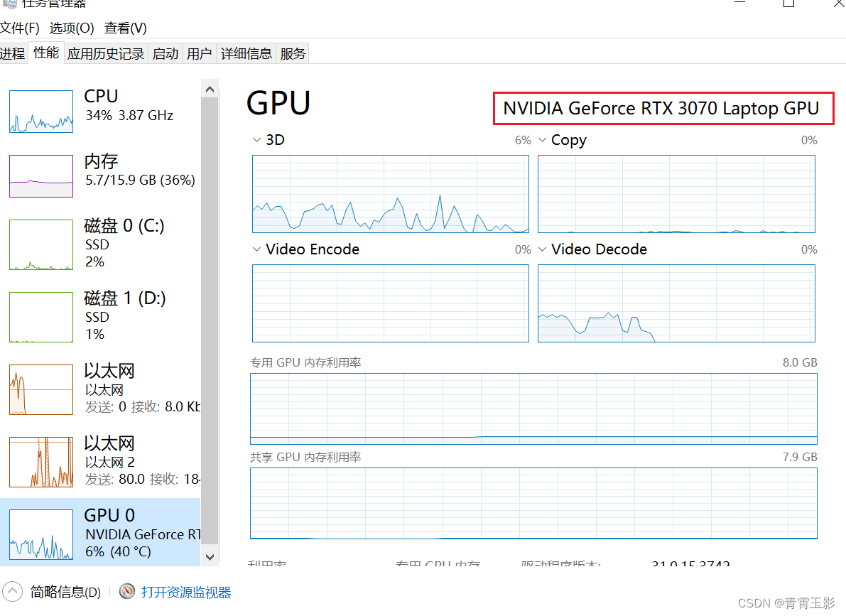Open 磁盘 1 (D:) performance view
This screenshot has height=616, width=846.
pos(40,317)
